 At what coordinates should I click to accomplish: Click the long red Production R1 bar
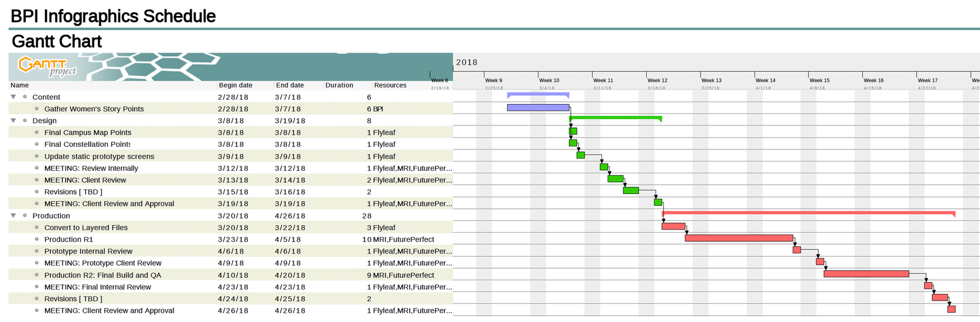point(739,238)
